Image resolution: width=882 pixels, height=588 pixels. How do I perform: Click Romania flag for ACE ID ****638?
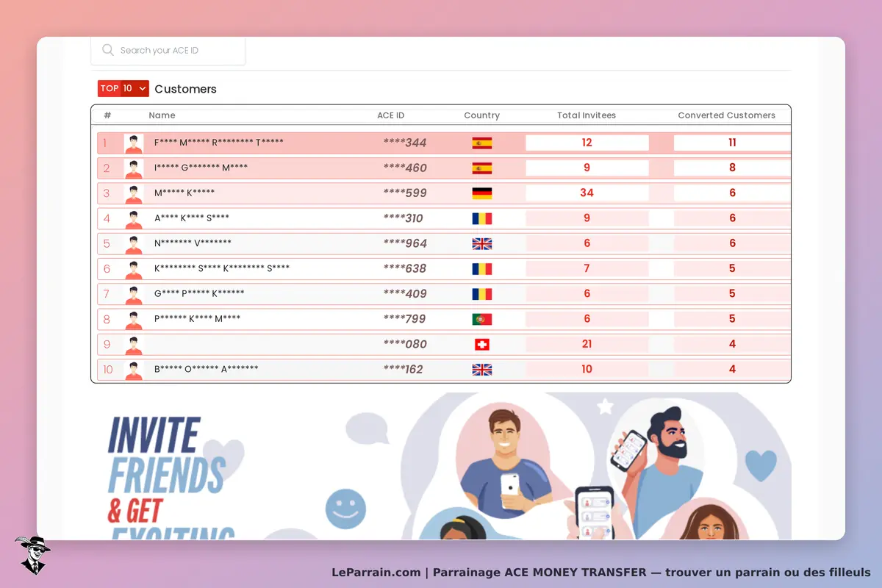(482, 269)
